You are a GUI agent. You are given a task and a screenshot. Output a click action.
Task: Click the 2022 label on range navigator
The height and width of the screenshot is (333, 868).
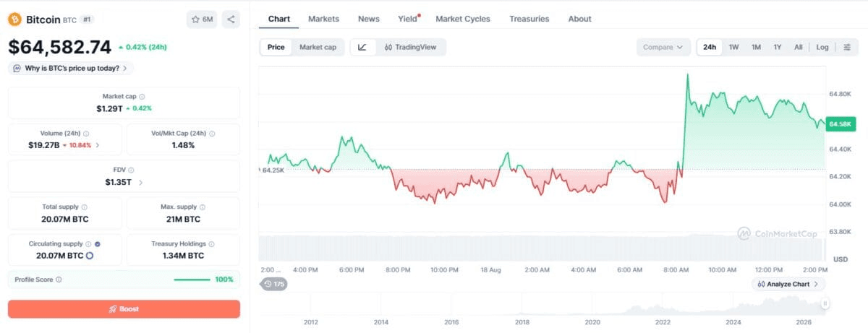click(663, 322)
